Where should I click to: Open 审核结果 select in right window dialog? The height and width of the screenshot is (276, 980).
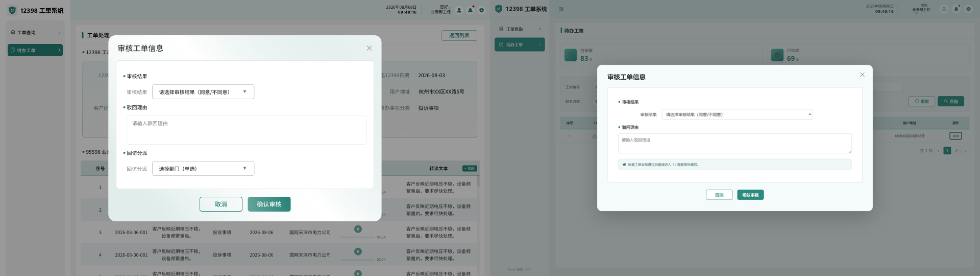point(737,114)
